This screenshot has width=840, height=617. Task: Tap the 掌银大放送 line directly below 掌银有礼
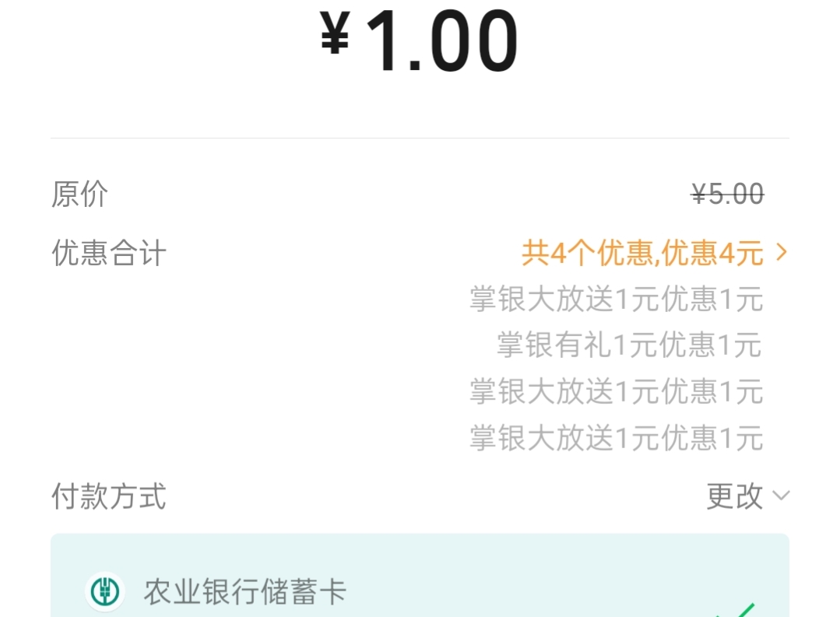pos(616,391)
